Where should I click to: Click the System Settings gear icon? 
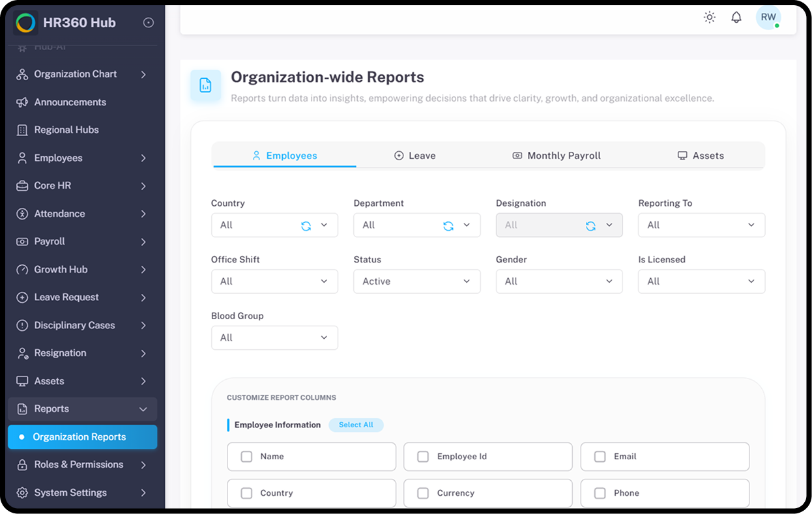[22, 493]
